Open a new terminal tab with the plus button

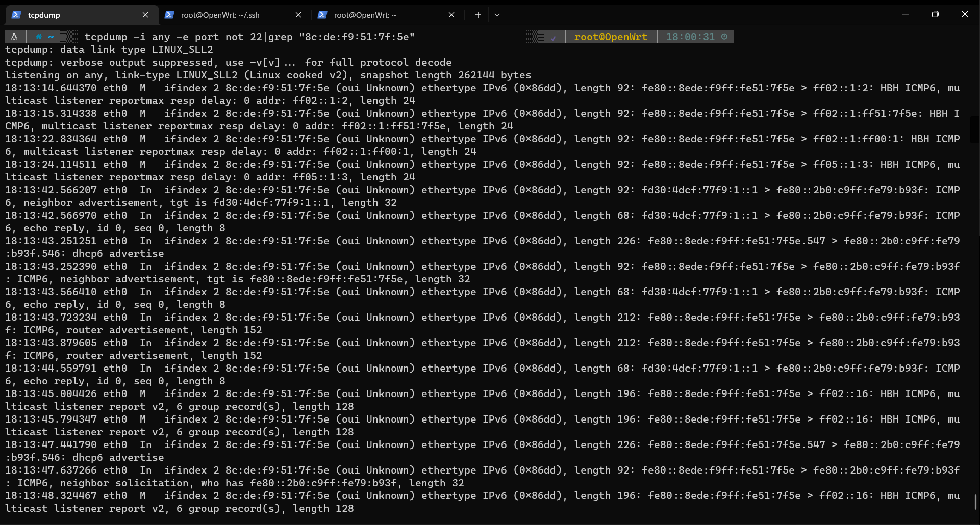point(478,15)
